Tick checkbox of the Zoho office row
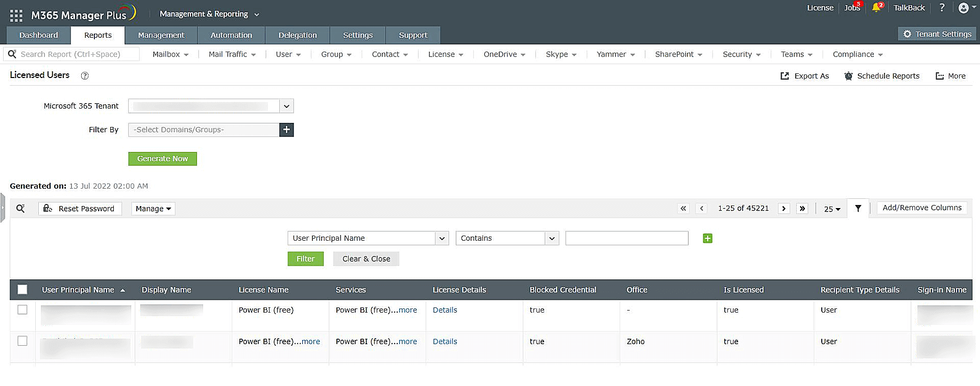The height and width of the screenshot is (386, 980). tap(22, 341)
